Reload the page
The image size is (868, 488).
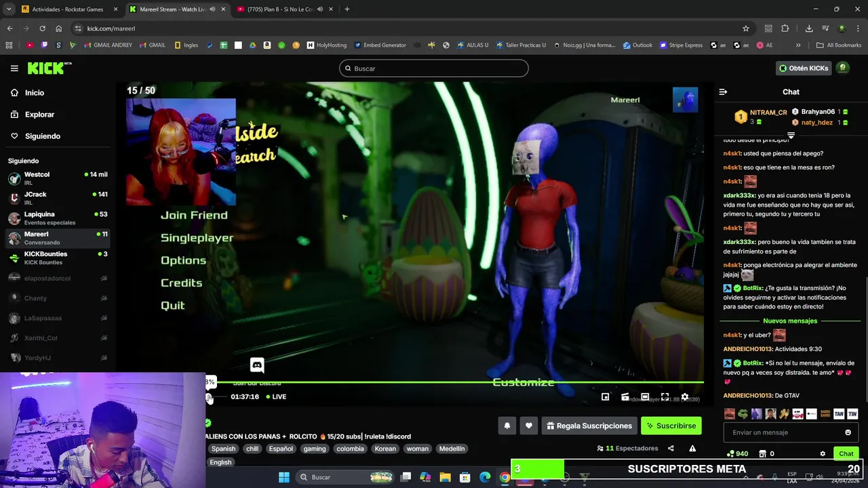pos(42,28)
